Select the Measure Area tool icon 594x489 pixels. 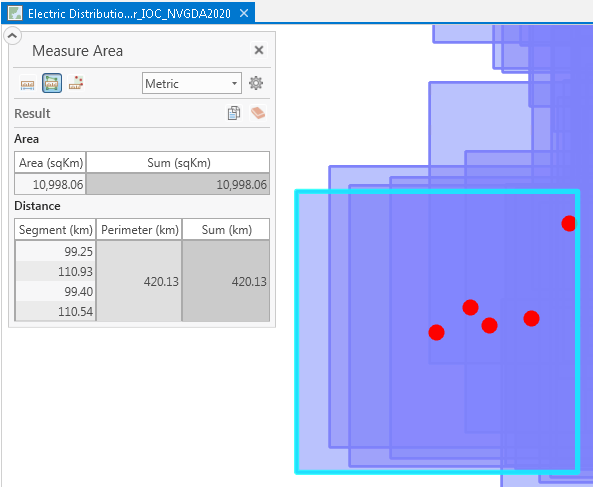tap(52, 83)
